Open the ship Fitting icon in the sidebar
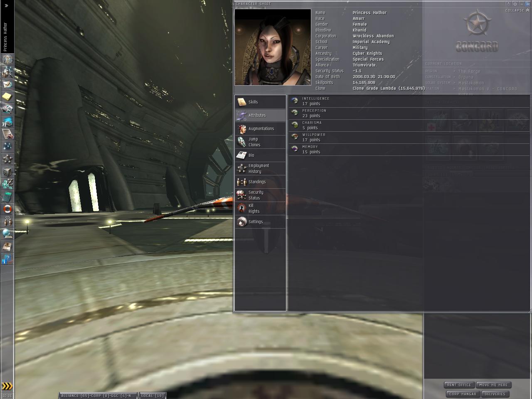This screenshot has height=399, width=532. (7, 109)
